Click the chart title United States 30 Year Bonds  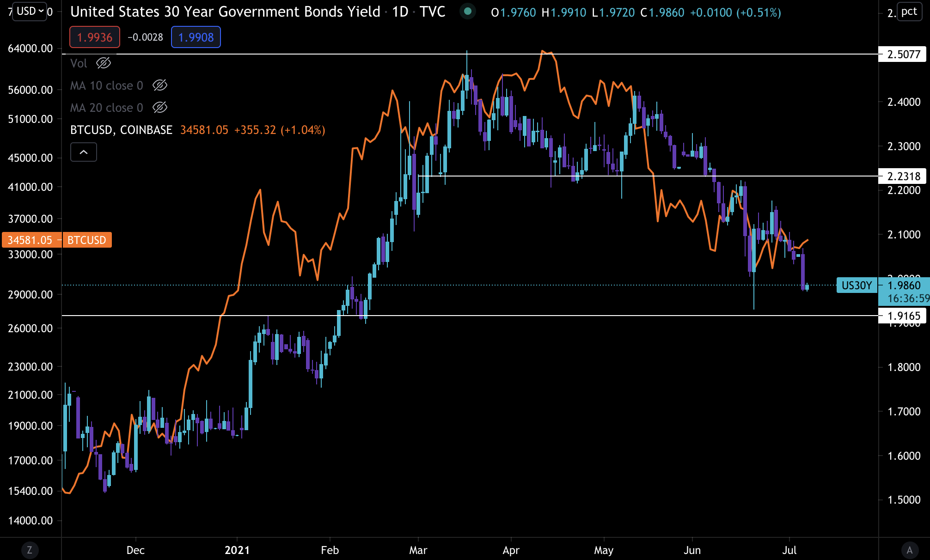coord(225,12)
